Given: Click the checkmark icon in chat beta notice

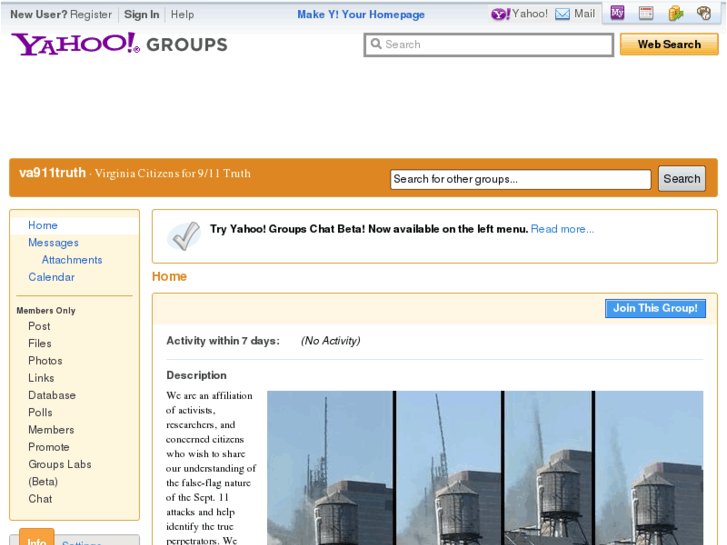Looking at the screenshot, I should [185, 236].
